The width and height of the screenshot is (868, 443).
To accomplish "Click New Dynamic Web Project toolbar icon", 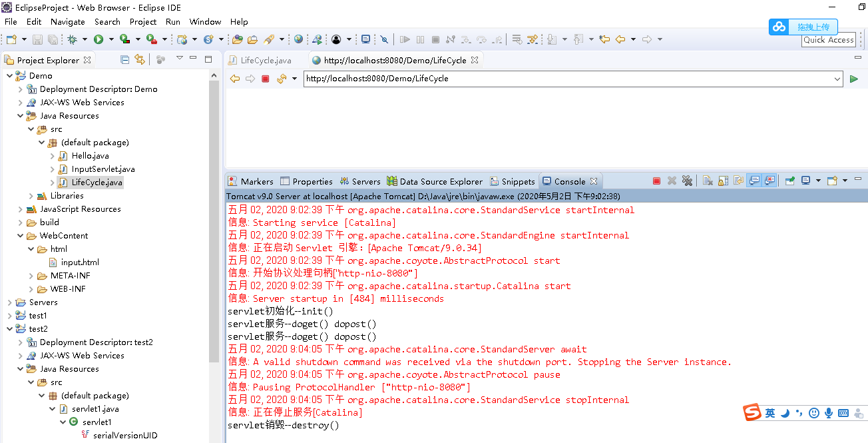I will 182,39.
